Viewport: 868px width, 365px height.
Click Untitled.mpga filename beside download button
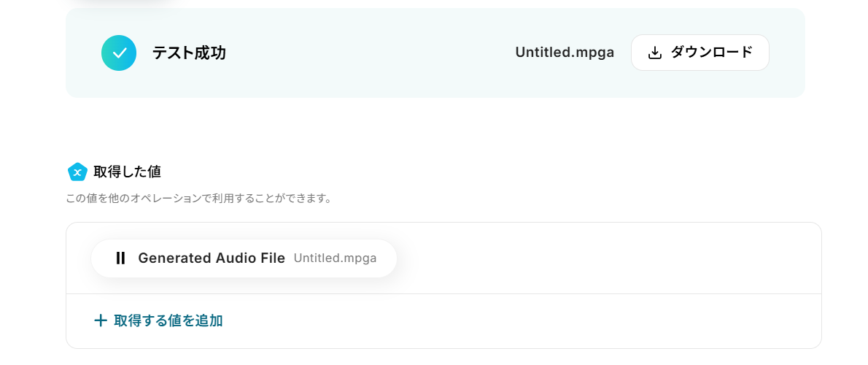click(x=565, y=53)
